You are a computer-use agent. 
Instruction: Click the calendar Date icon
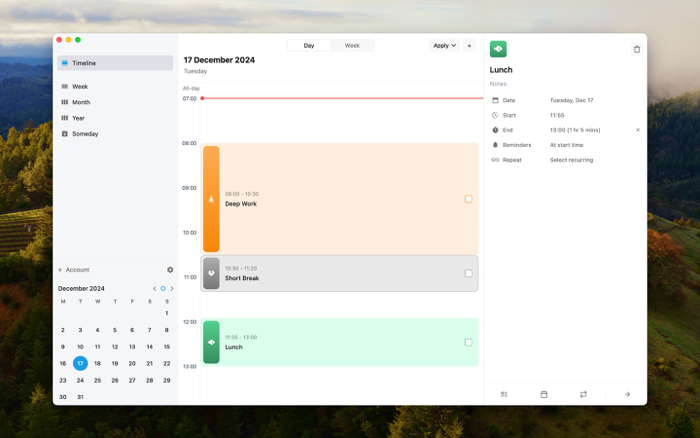point(495,100)
